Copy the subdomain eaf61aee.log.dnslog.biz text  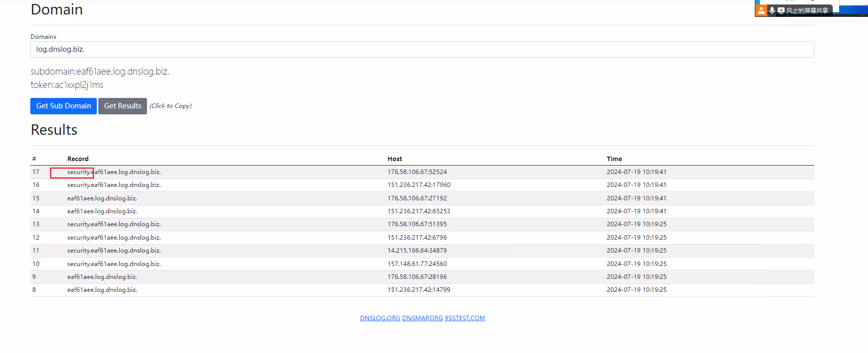[x=100, y=72]
